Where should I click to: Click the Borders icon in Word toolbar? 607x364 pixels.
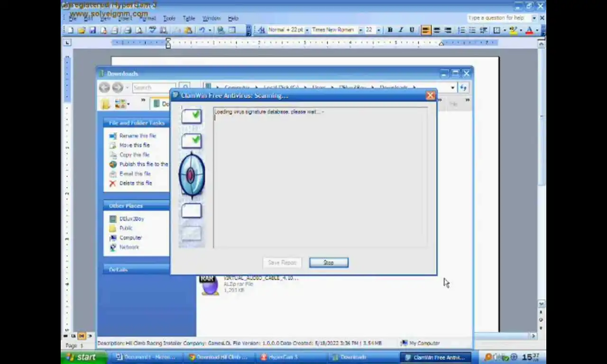497,30
